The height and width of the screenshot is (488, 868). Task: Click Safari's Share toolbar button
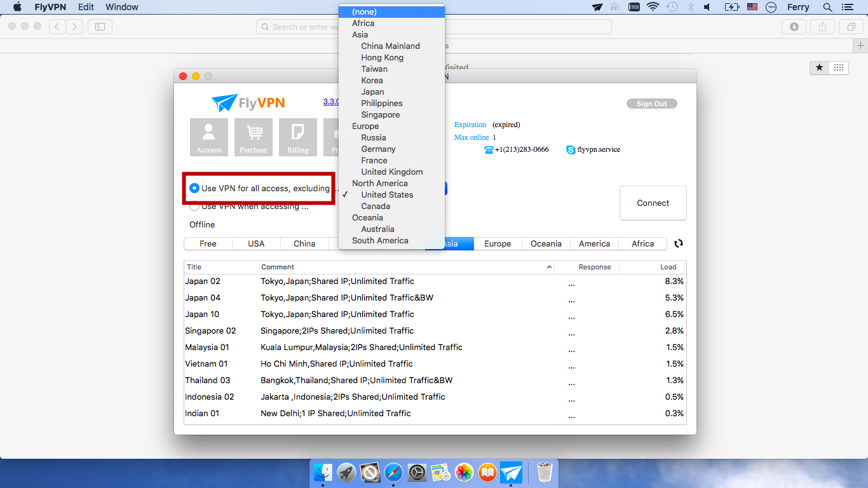[x=822, y=27]
